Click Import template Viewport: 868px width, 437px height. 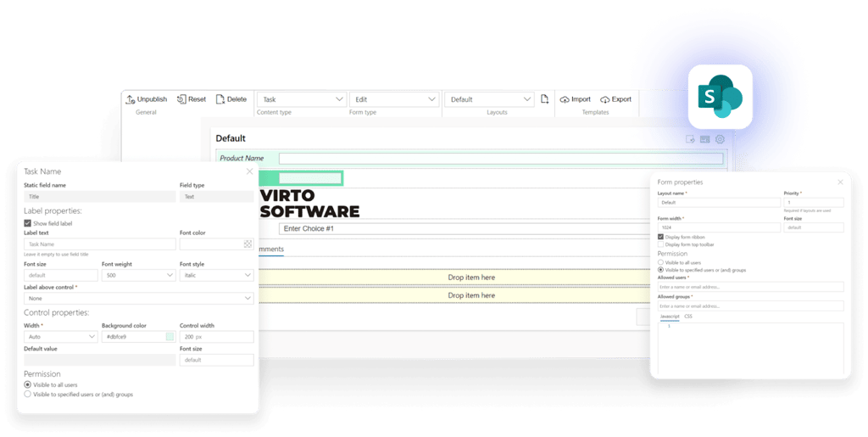tap(576, 99)
